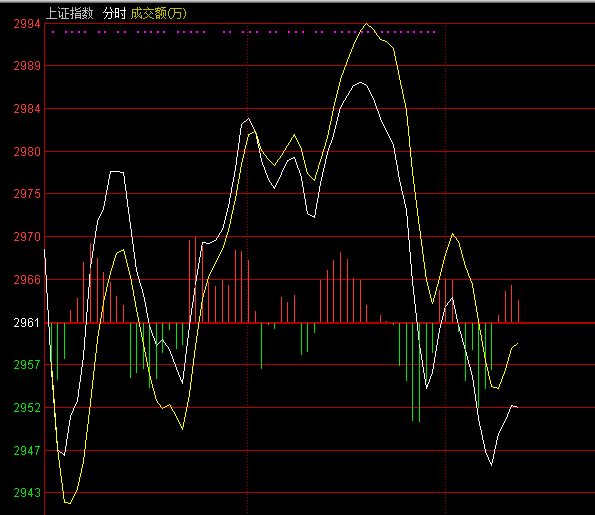Screen dimensions: 595x515
Task: Click the 2984 price axis label
Action: point(27,109)
